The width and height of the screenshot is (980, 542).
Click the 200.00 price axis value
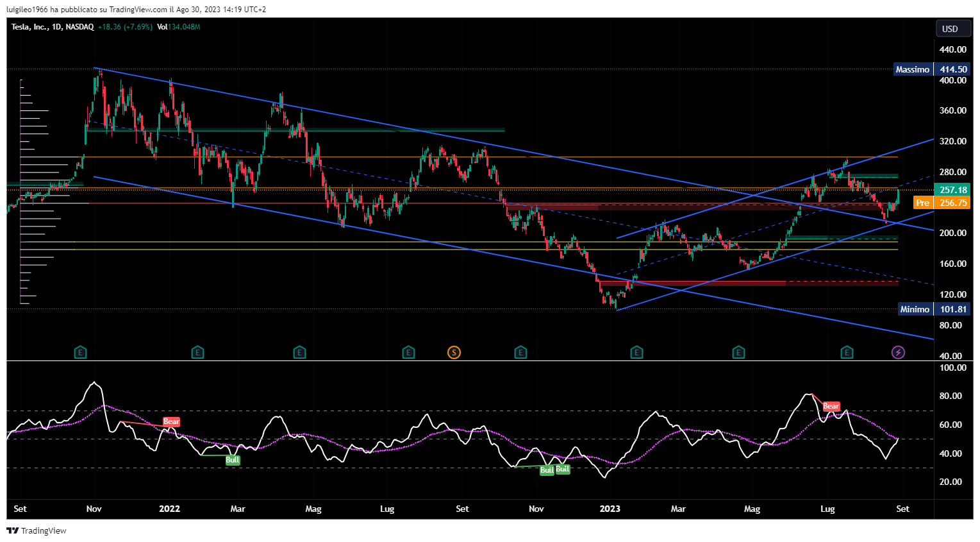point(952,233)
